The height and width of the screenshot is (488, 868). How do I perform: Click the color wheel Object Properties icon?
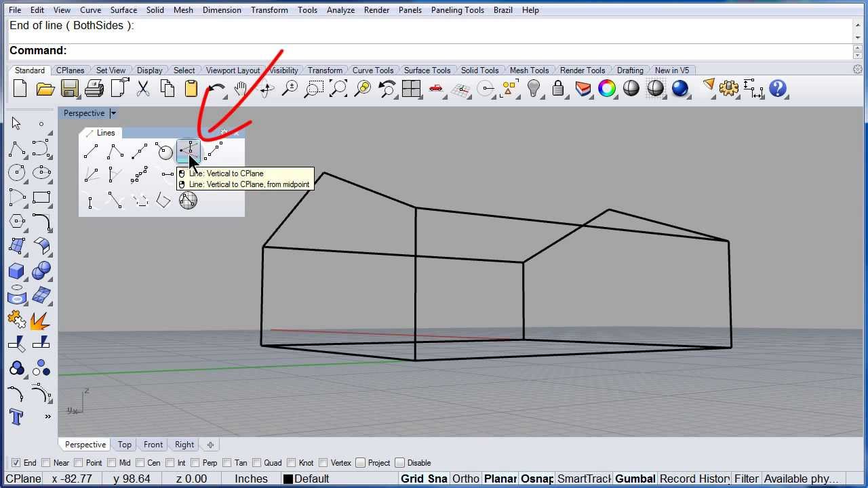point(607,89)
